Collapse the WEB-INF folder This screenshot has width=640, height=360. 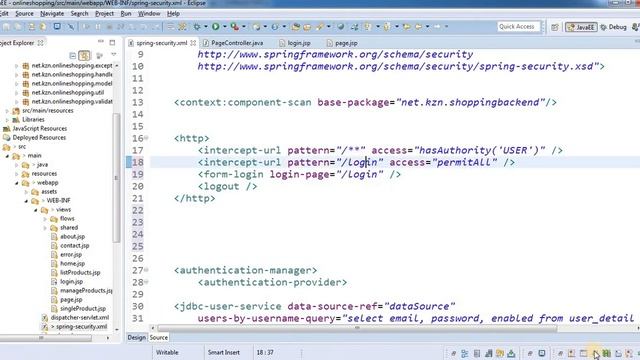click(26, 201)
